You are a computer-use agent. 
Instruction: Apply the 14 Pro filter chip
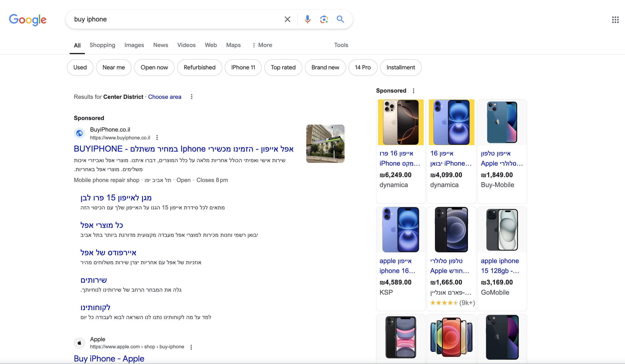[363, 68]
